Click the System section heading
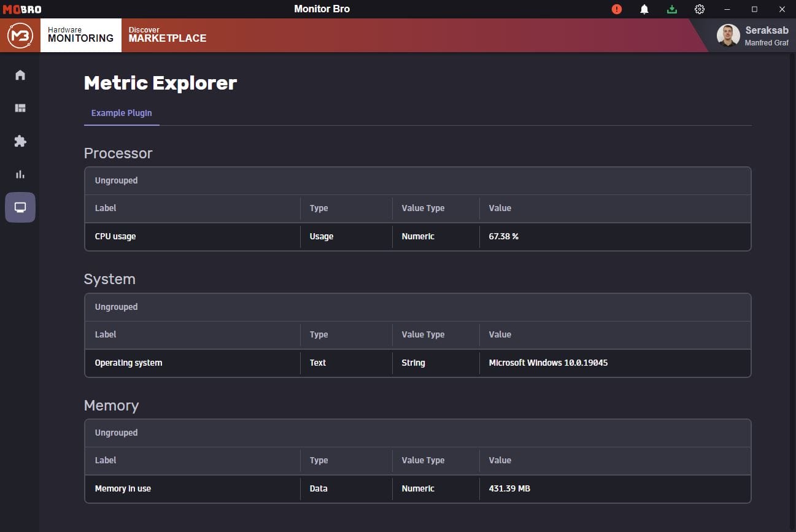The image size is (796, 532). 109,279
